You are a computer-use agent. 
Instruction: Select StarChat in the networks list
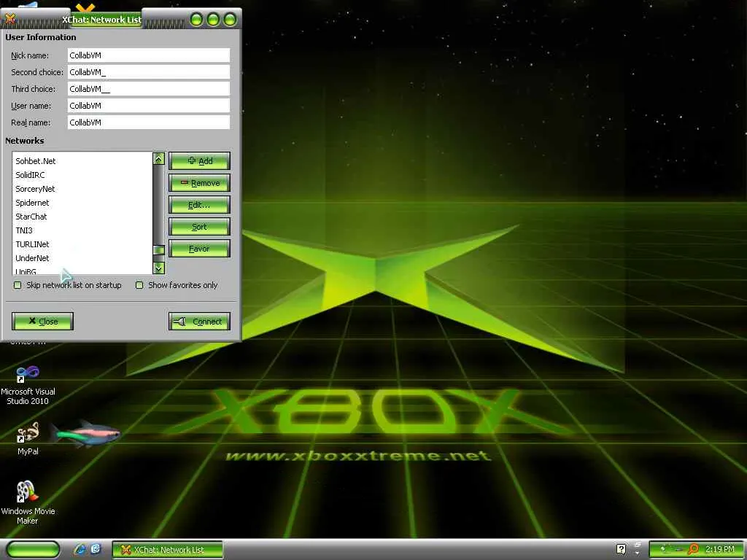(82, 216)
